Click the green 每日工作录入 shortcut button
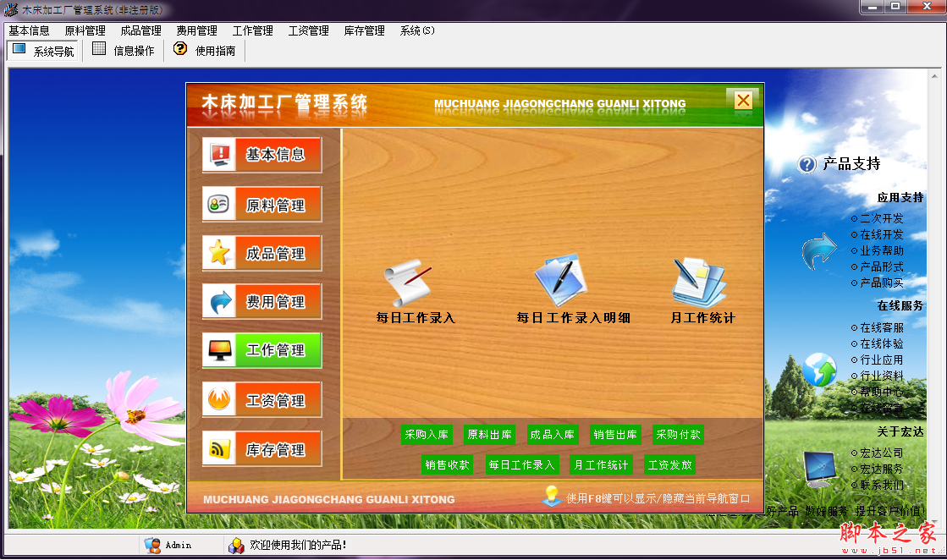Viewport: 947px width, 560px height. tap(522, 464)
